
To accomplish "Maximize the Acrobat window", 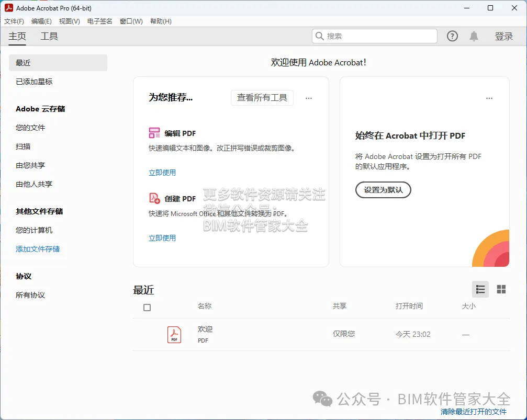I will tap(490, 8).
